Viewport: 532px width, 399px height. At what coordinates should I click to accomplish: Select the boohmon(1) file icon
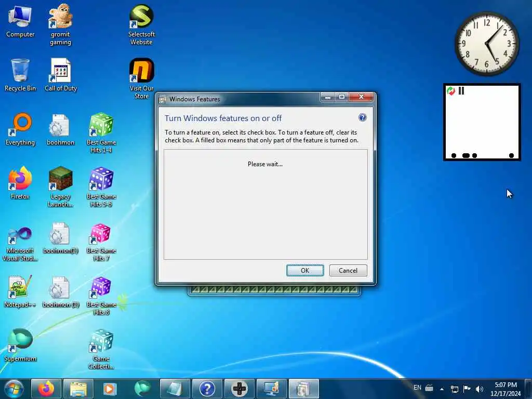tap(60, 237)
